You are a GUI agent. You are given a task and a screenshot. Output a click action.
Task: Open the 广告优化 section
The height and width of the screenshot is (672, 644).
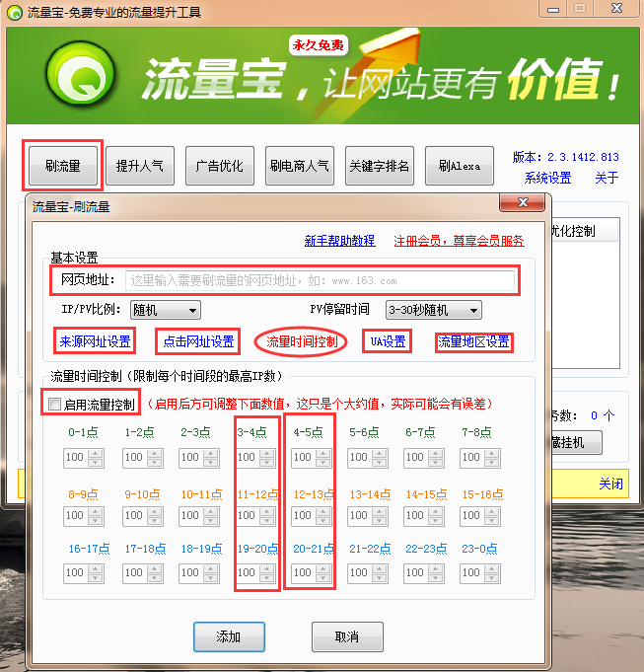tap(220, 166)
